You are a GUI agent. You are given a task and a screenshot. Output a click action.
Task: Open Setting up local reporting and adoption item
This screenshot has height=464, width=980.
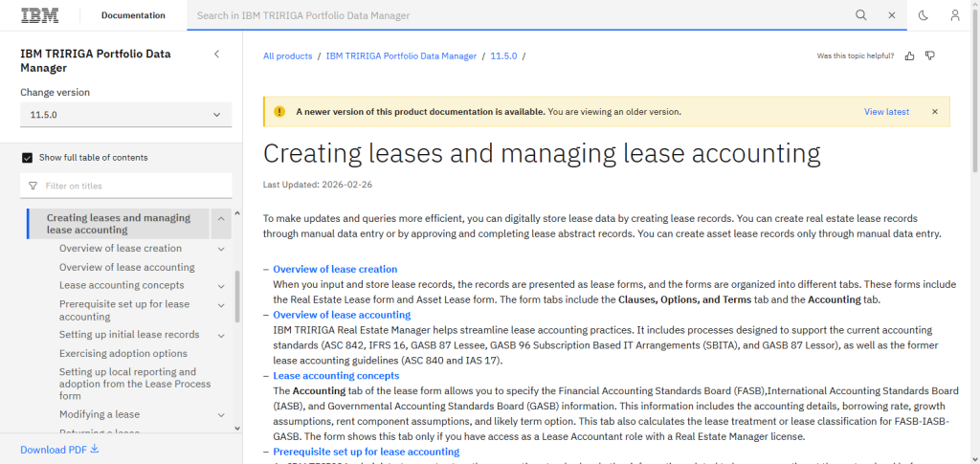135,384
